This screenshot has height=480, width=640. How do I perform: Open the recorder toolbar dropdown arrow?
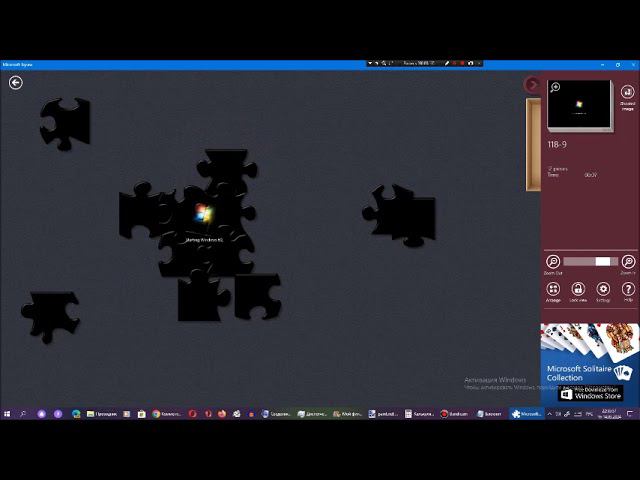tap(370, 63)
